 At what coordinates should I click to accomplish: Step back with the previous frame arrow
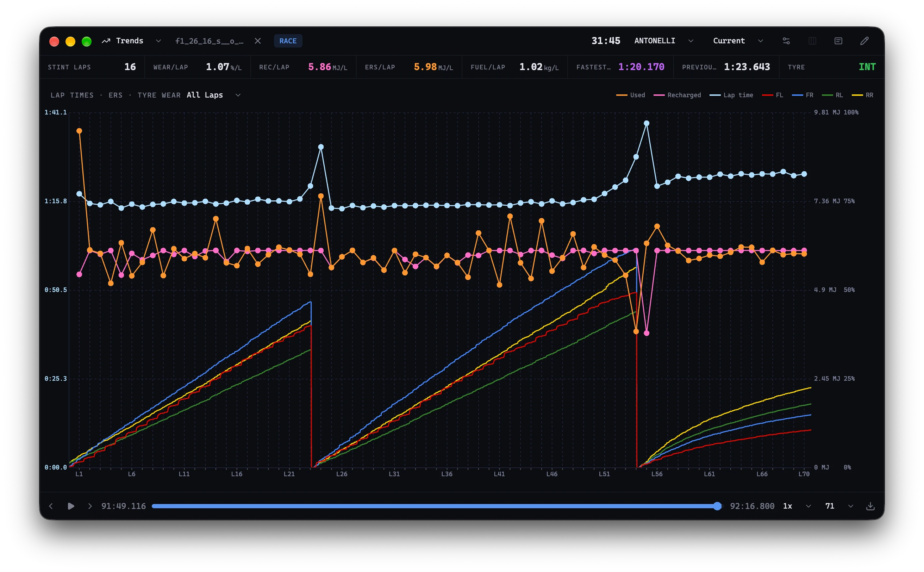pos(51,506)
